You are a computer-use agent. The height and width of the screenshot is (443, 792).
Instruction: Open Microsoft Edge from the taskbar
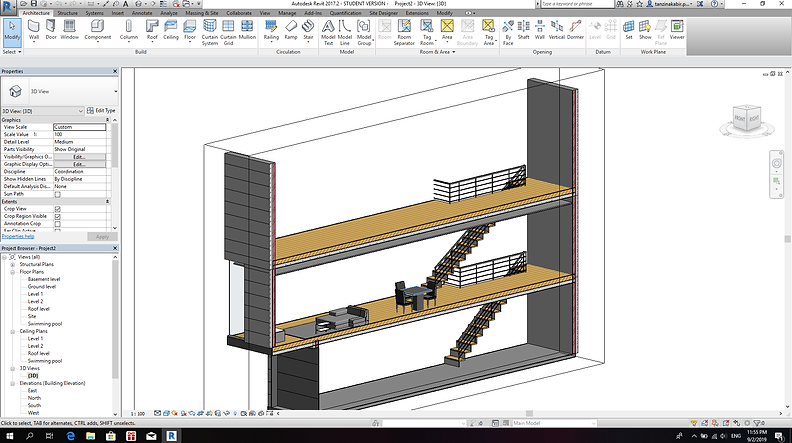pos(71,435)
